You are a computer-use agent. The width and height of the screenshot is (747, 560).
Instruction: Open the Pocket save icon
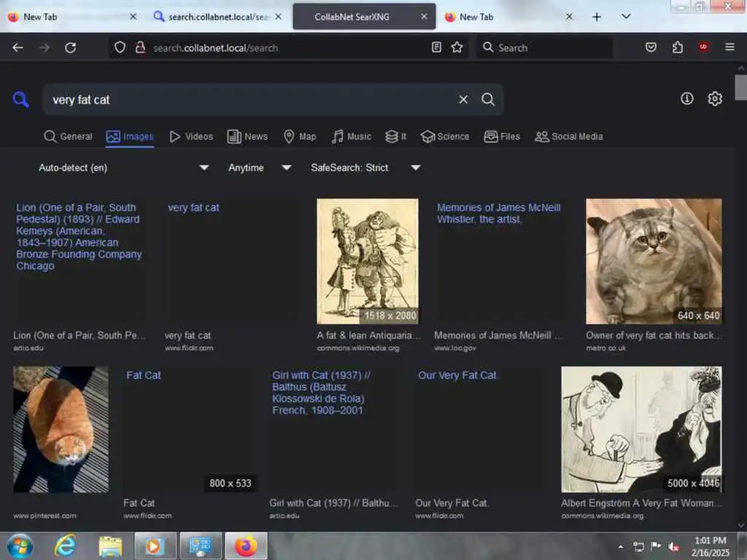pyautogui.click(x=651, y=47)
